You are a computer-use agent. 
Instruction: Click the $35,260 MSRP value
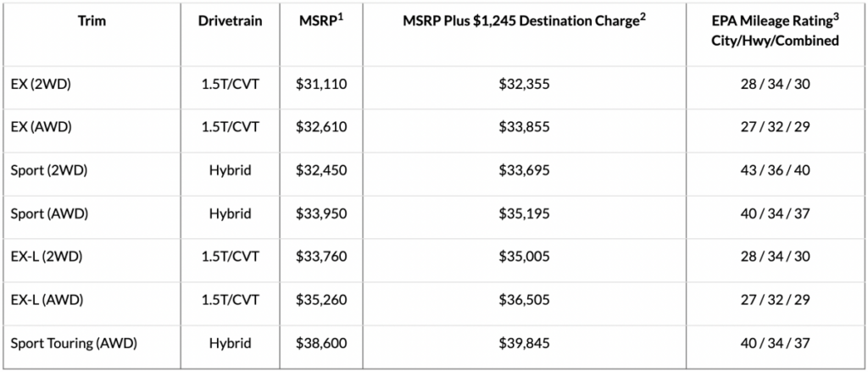point(321,300)
